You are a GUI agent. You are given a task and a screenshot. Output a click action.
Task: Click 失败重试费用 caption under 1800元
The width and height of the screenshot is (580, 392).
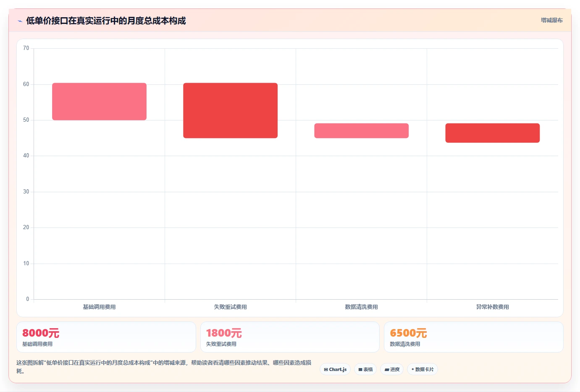(221, 344)
